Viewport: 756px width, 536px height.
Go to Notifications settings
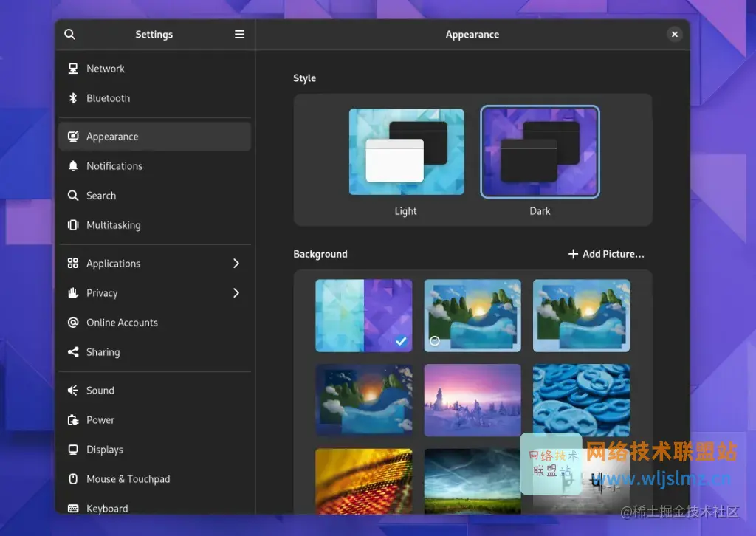click(155, 166)
